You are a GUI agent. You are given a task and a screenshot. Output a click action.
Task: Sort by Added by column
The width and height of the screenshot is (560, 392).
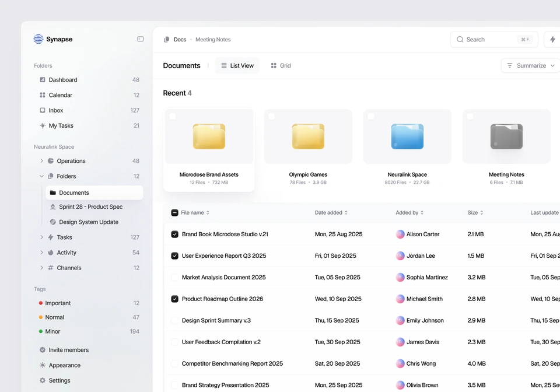(409, 213)
